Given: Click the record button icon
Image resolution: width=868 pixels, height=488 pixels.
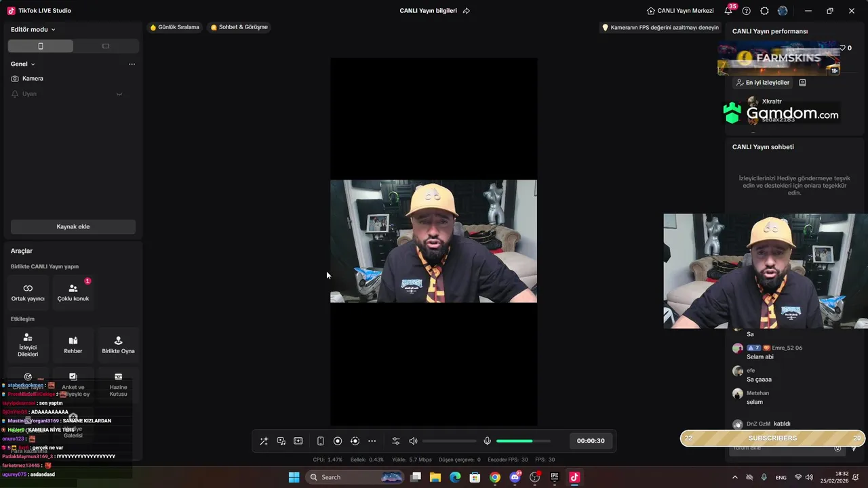Looking at the screenshot, I should [x=338, y=441].
